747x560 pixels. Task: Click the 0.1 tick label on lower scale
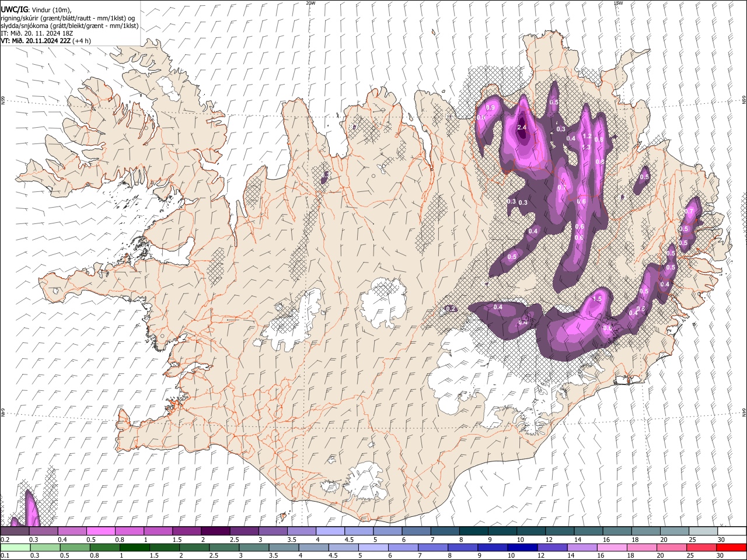(5, 556)
